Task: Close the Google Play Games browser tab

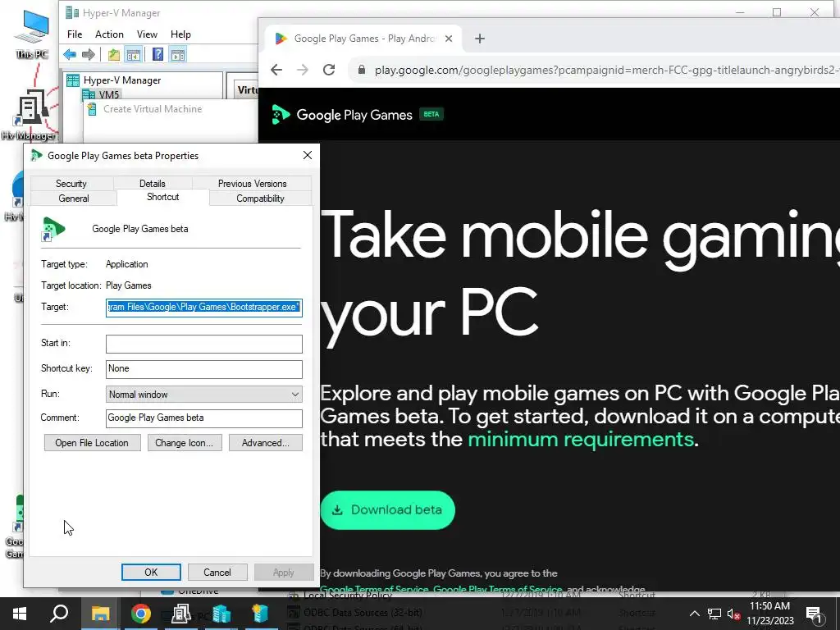Action: tap(449, 39)
